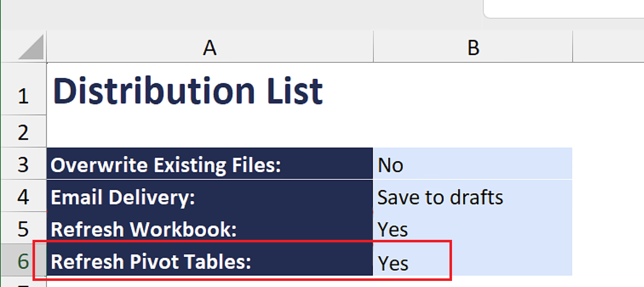Select the Overwrite Existing Files label cell

tap(209, 163)
